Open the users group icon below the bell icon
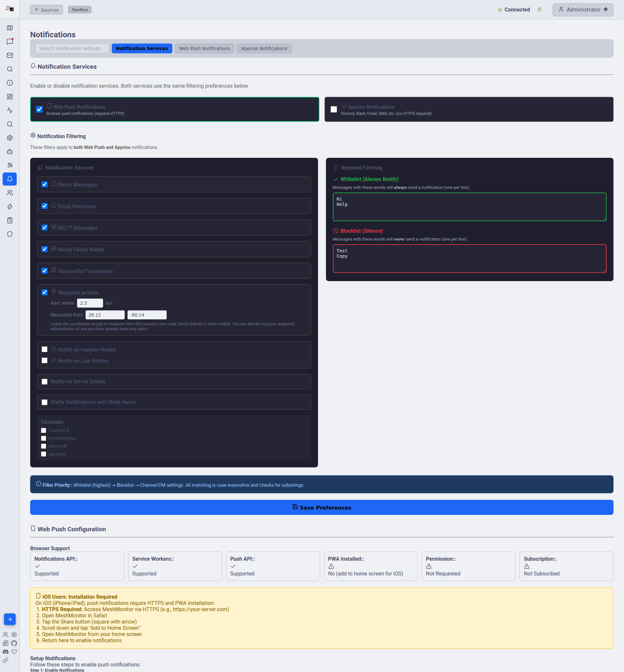This screenshot has height=672, width=624. [x=10, y=193]
